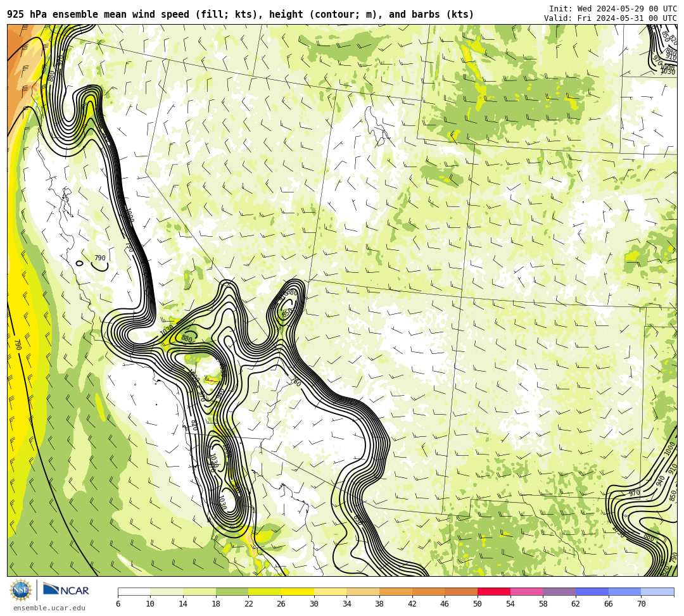684x616 pixels.
Task: Click the color bar tick label '58'
Action: point(543,604)
